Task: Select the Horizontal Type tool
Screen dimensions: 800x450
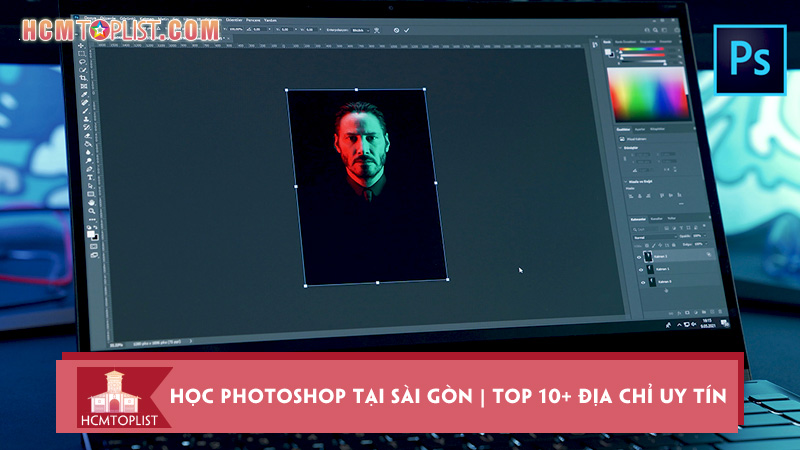Action: (x=90, y=178)
